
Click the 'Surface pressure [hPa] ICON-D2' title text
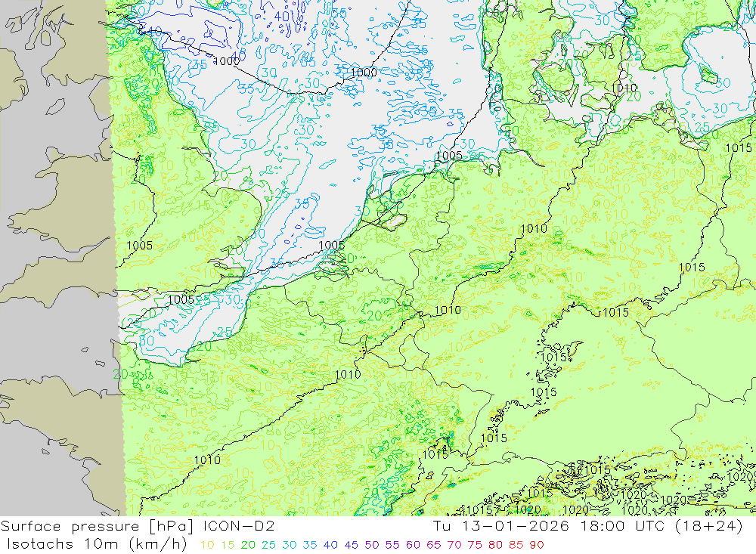click(x=138, y=526)
